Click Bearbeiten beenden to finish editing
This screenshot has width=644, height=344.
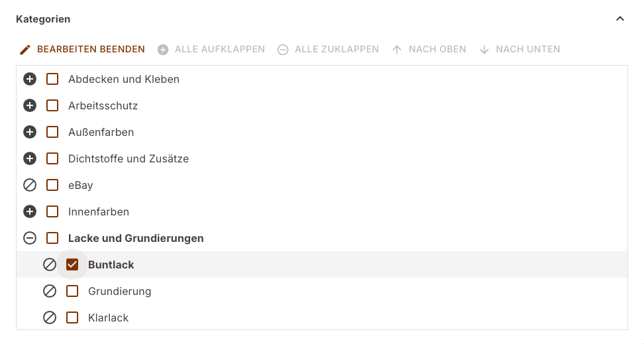coord(82,49)
